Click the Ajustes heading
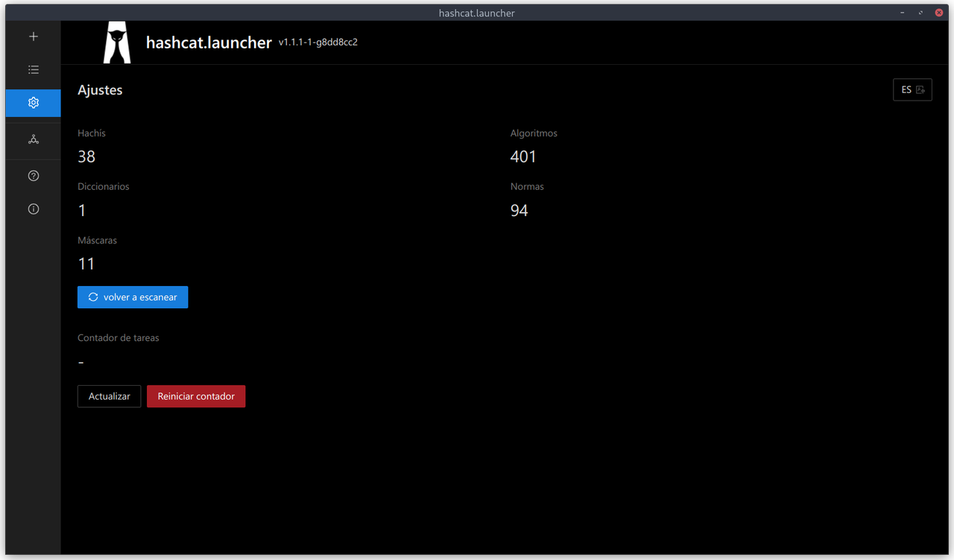Screen dimensions: 954x560 click(100, 90)
